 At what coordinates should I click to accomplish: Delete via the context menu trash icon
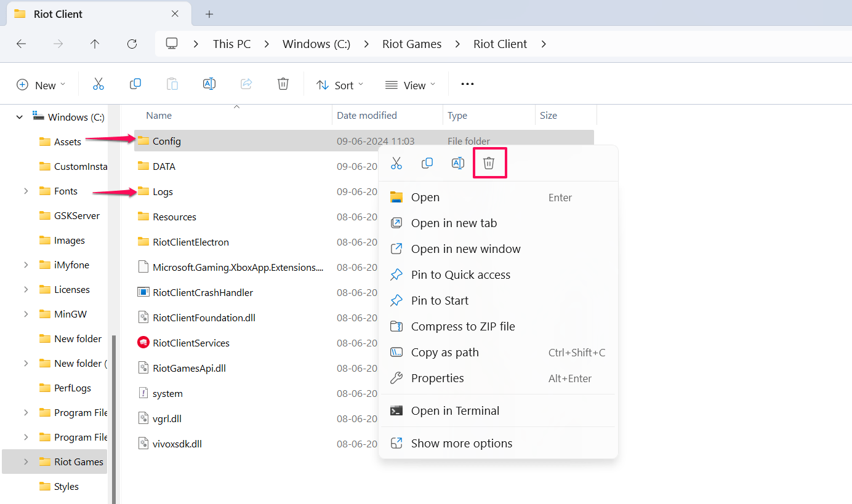489,163
